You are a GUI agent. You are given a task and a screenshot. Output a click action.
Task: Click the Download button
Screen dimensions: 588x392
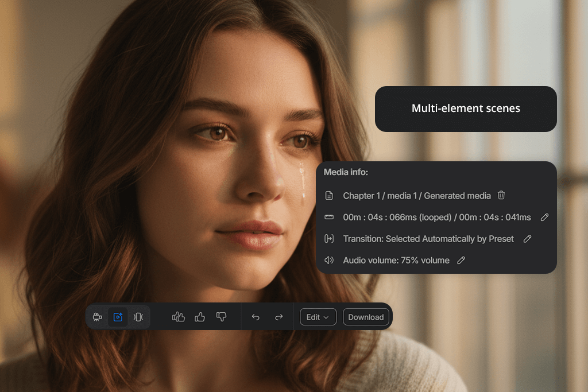(366, 317)
